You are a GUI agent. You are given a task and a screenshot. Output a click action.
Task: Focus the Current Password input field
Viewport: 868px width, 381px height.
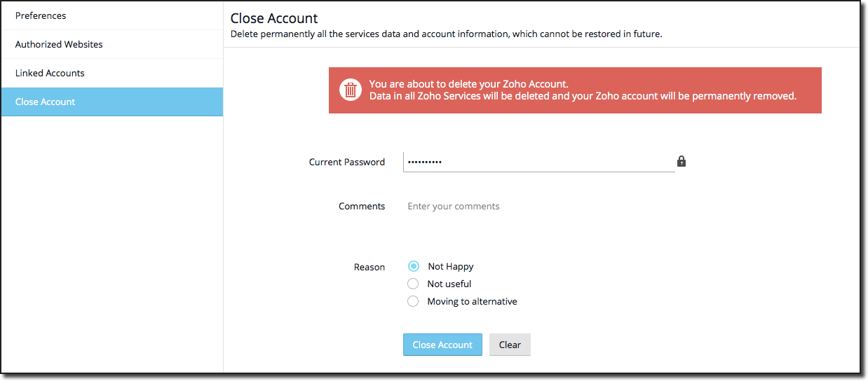(x=538, y=162)
